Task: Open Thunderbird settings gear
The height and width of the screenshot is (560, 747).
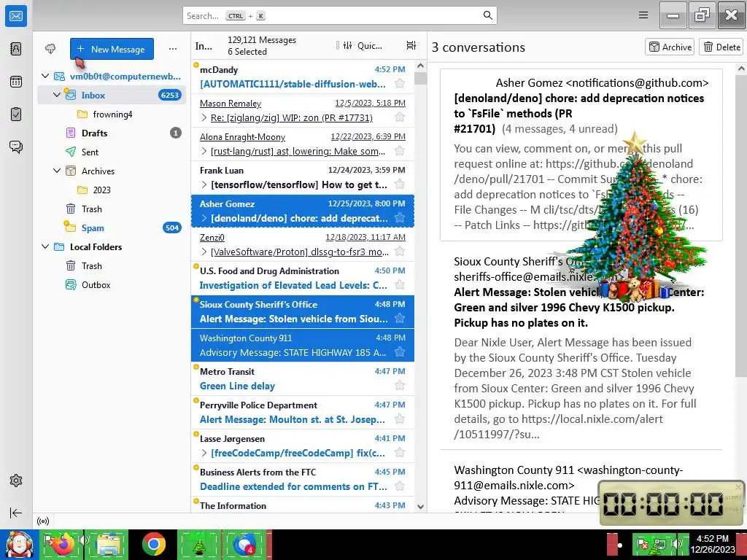Action: [16, 481]
